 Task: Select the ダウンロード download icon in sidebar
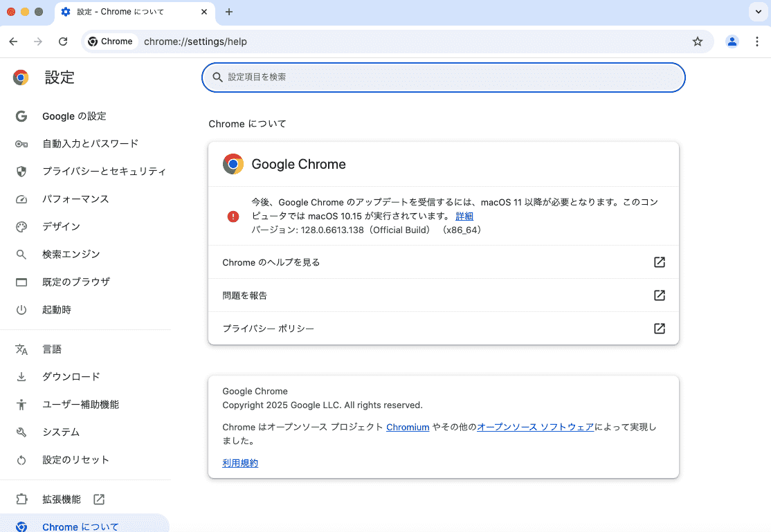click(x=21, y=376)
